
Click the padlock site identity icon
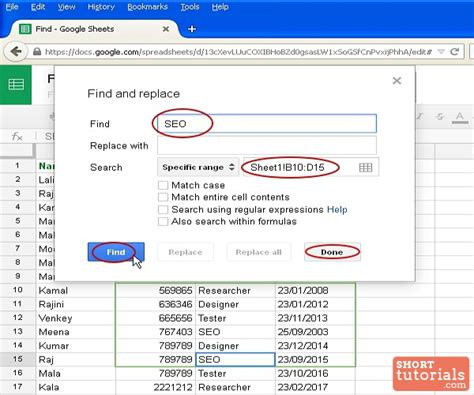[37, 52]
